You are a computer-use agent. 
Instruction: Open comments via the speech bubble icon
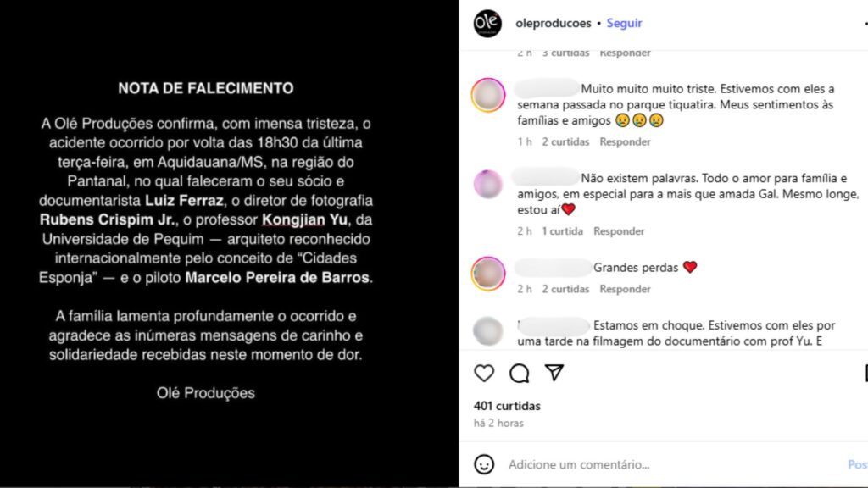pyautogui.click(x=520, y=374)
